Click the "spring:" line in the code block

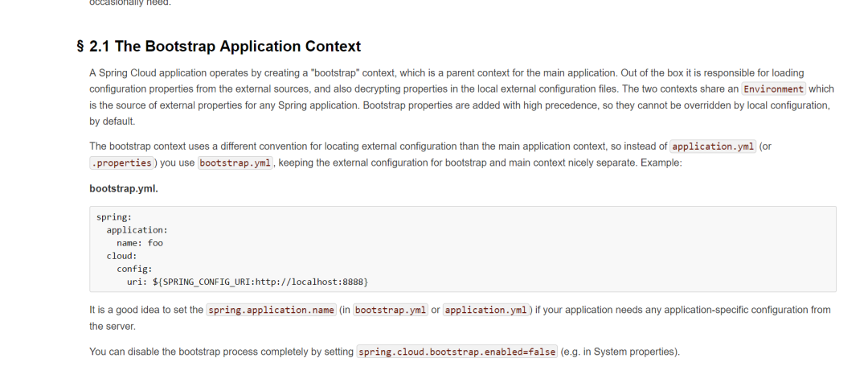coord(113,217)
